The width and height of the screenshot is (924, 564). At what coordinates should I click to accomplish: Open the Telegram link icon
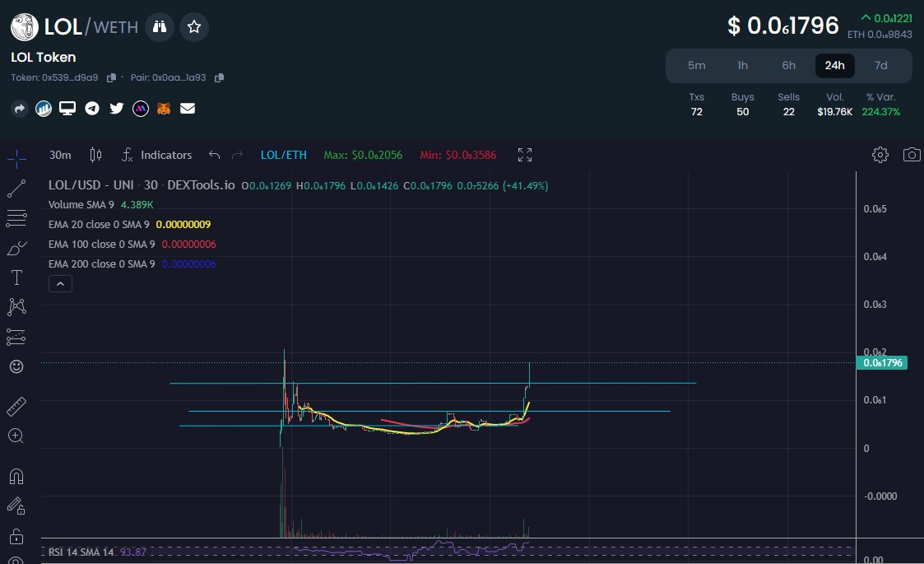point(92,109)
